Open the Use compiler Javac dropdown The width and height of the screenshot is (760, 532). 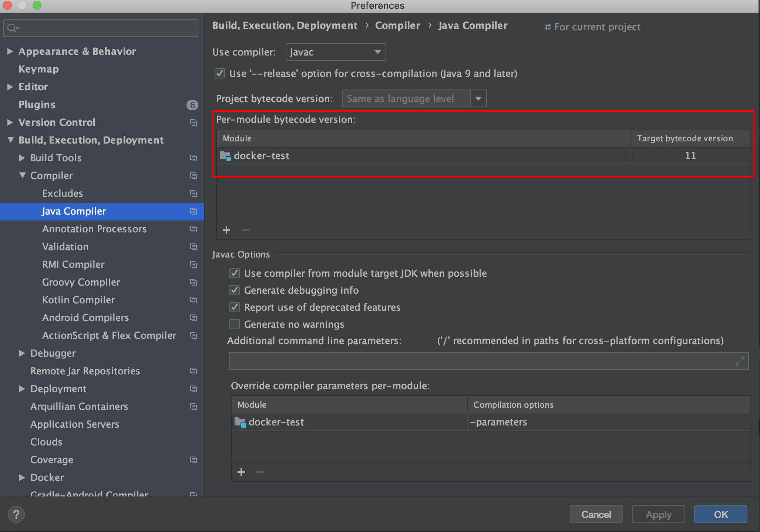pos(336,52)
